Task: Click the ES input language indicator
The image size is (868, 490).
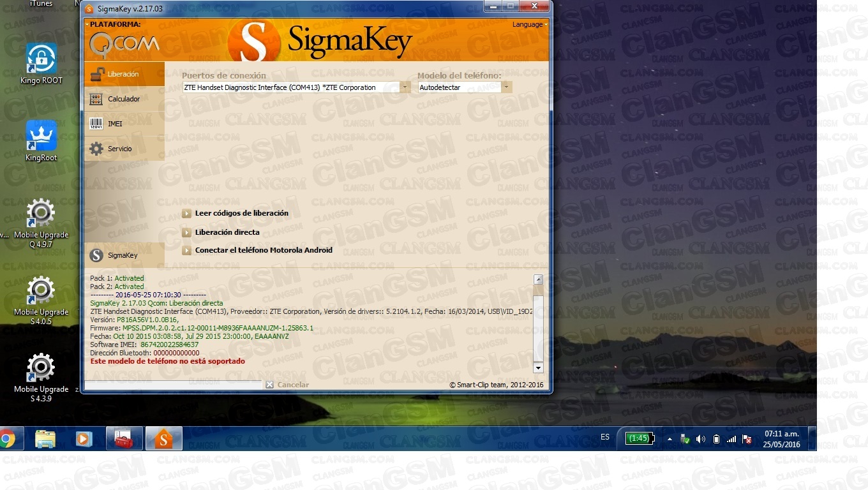Action: [605, 437]
